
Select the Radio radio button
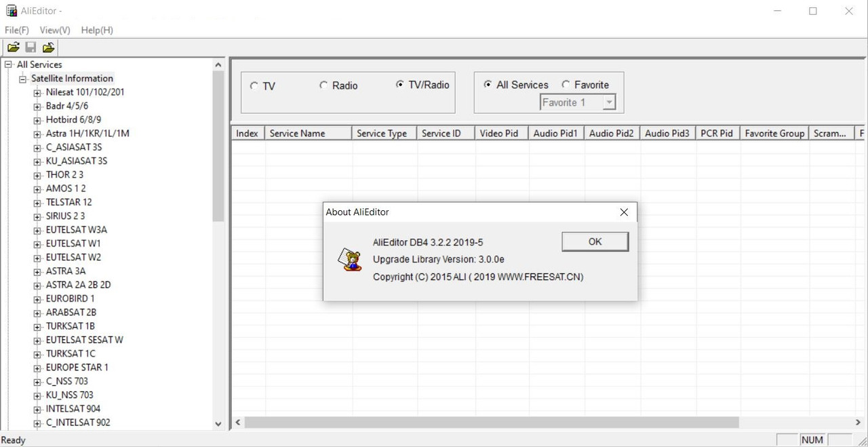[323, 85]
